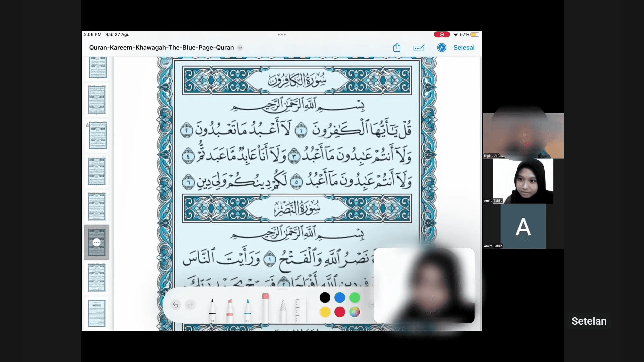
Task: Open the bottom page thumbnail in sidebar
Action: pyautogui.click(x=97, y=313)
